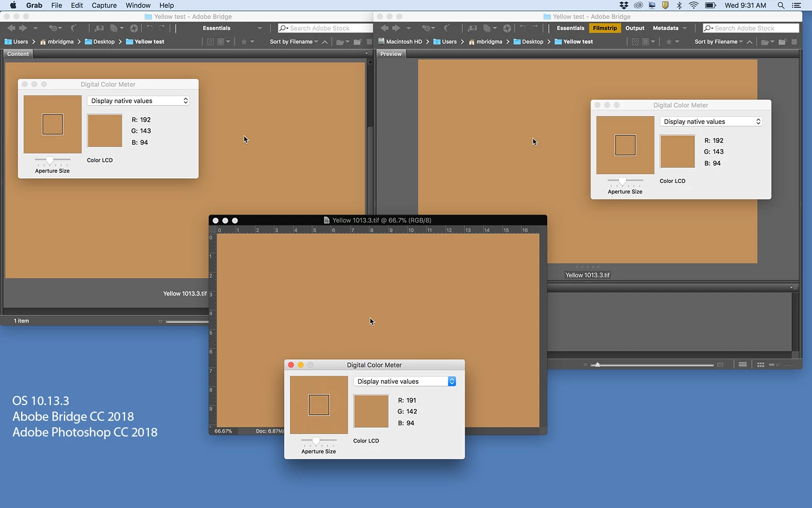This screenshot has width=812, height=508.
Task: Create new folder in left Bridge window
Action: 358,42
